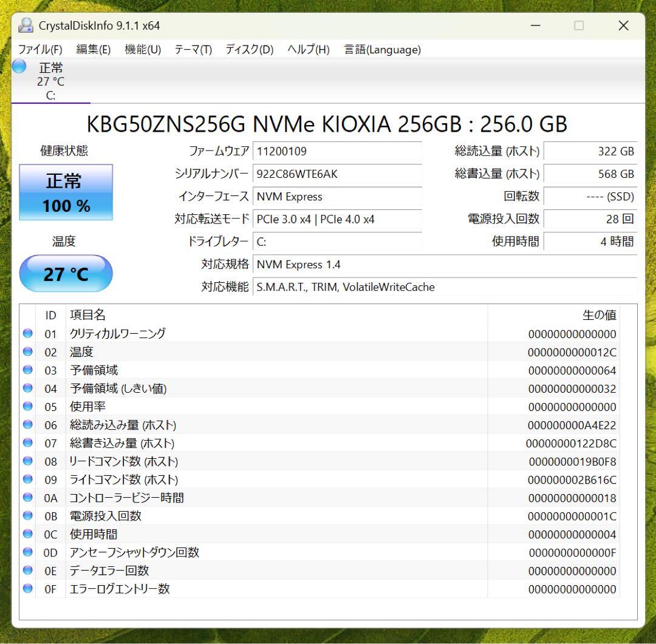Click the status icon for row 0D アンセーフシャットダウン回数
This screenshot has width=656, height=644.
pos(27,552)
